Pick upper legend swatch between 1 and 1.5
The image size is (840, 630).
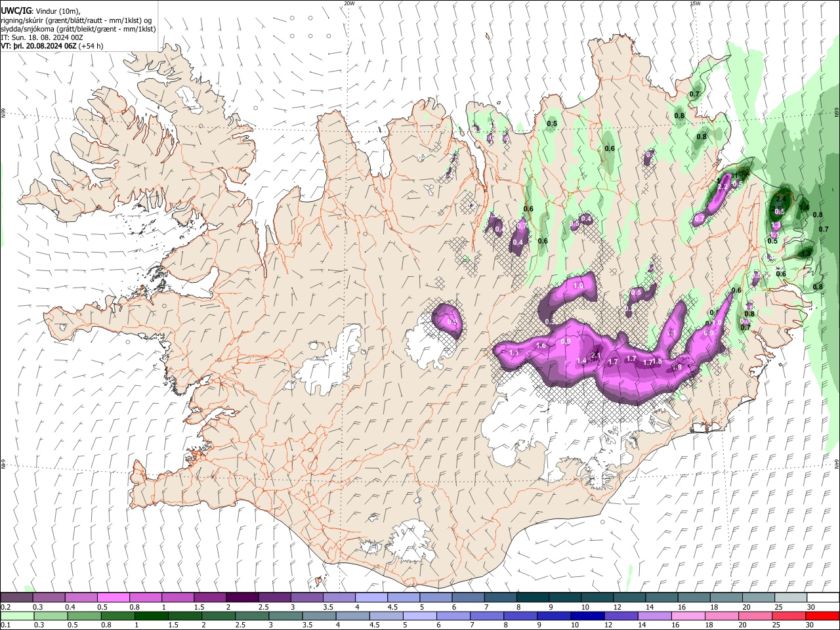coord(177,597)
